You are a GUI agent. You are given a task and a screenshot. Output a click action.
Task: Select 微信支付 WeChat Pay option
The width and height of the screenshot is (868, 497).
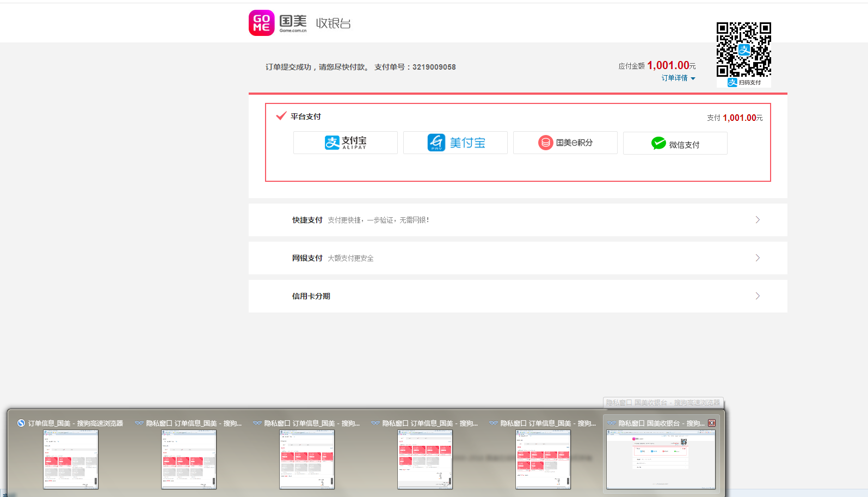pyautogui.click(x=675, y=143)
